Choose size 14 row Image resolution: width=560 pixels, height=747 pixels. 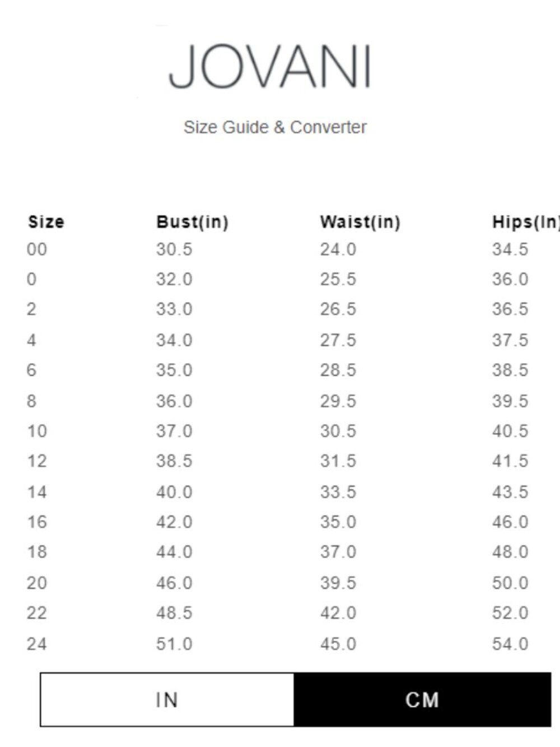click(280, 492)
